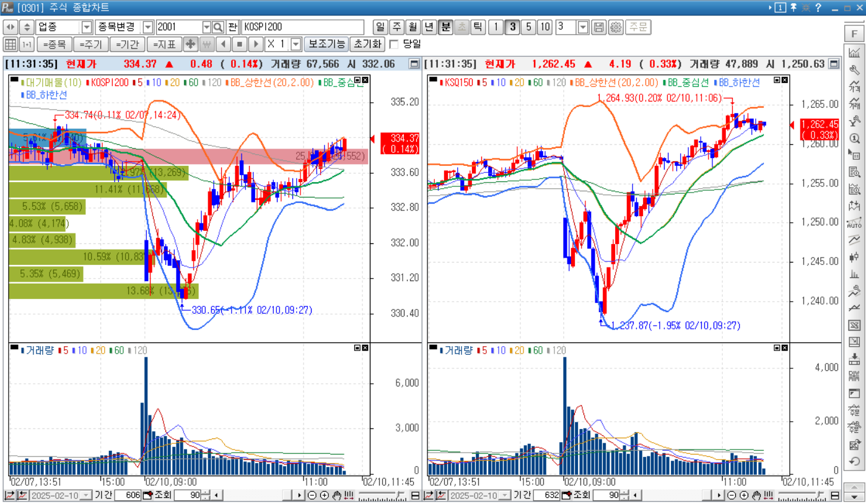The width and height of the screenshot is (866, 504).
Task: Open the chart grid layout icon
Action: pyautogui.click(x=11, y=45)
